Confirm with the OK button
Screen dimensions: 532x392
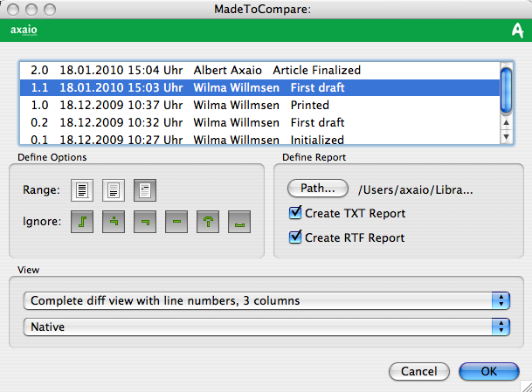[489, 371]
